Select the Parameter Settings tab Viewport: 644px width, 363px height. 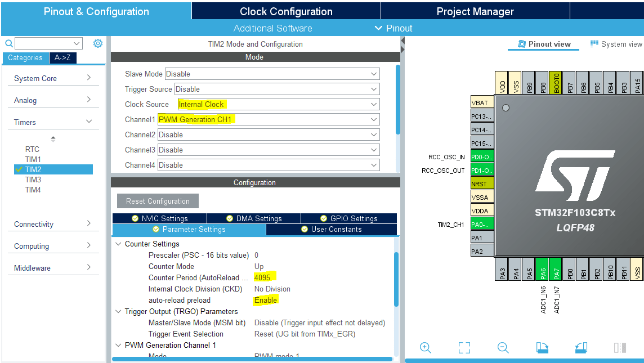click(189, 229)
